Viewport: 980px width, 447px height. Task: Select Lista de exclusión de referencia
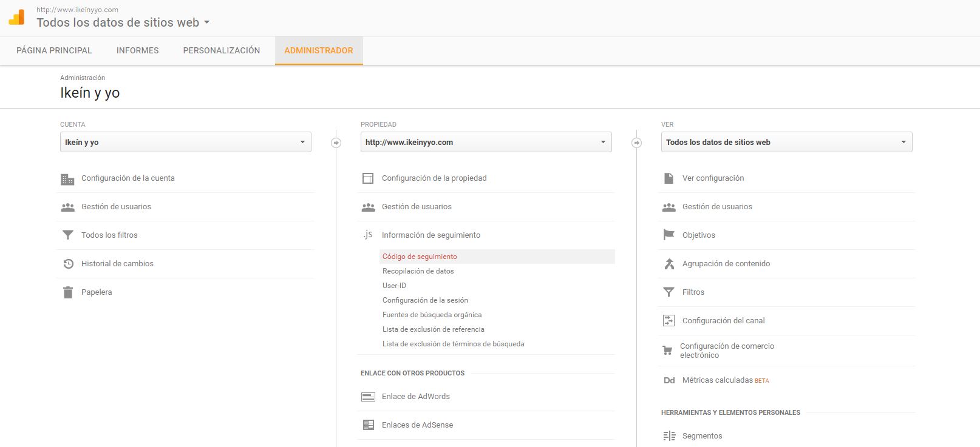(x=434, y=329)
